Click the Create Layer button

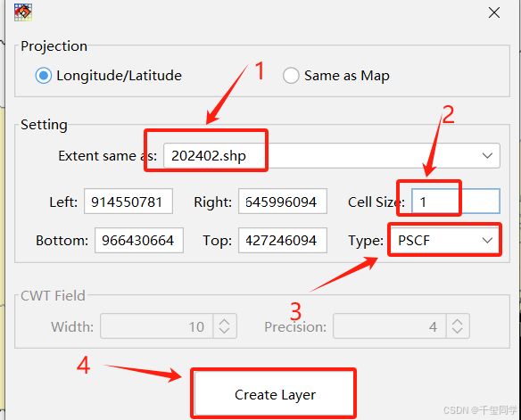pos(275,394)
